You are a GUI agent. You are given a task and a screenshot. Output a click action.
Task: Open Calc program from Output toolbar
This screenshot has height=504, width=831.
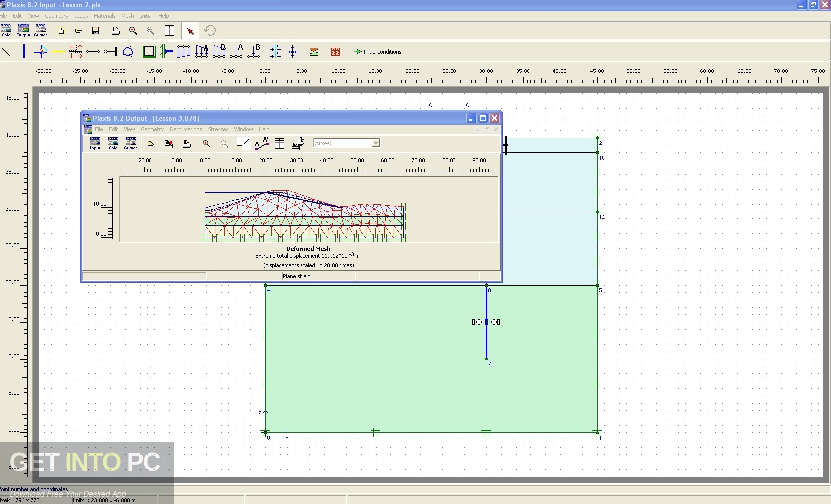113,144
